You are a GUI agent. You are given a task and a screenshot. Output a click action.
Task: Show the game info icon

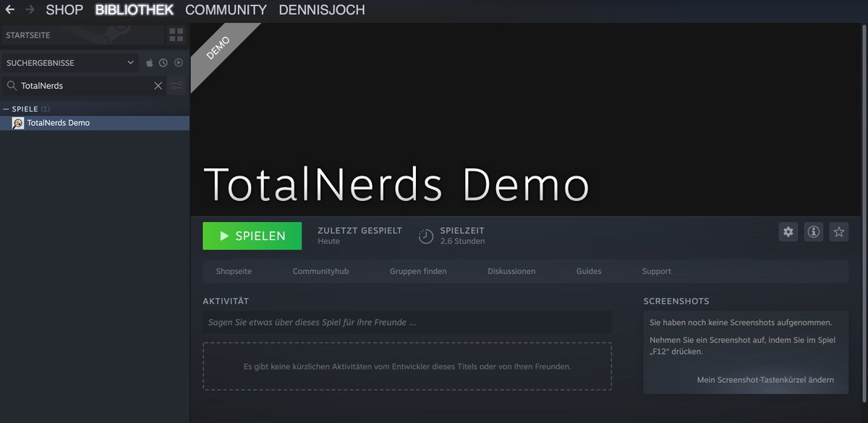point(814,232)
